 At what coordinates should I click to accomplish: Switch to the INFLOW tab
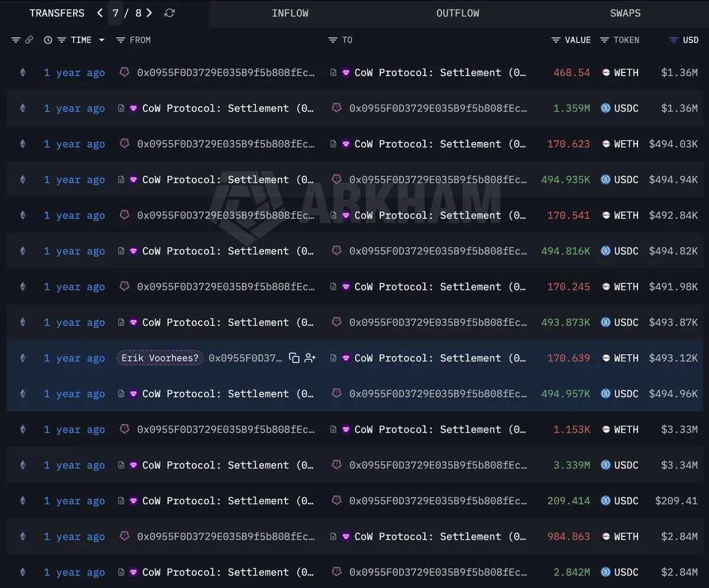290,13
